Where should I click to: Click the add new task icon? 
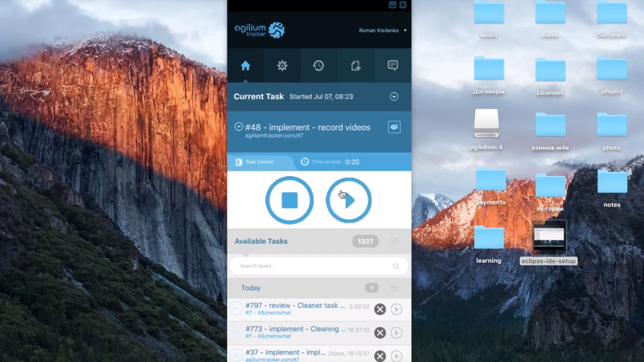click(x=356, y=66)
